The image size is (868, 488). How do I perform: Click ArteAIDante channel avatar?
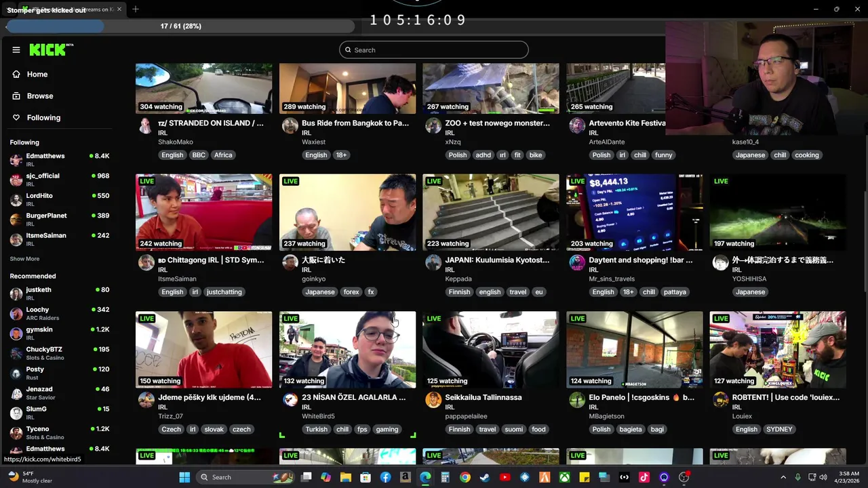coord(577,125)
